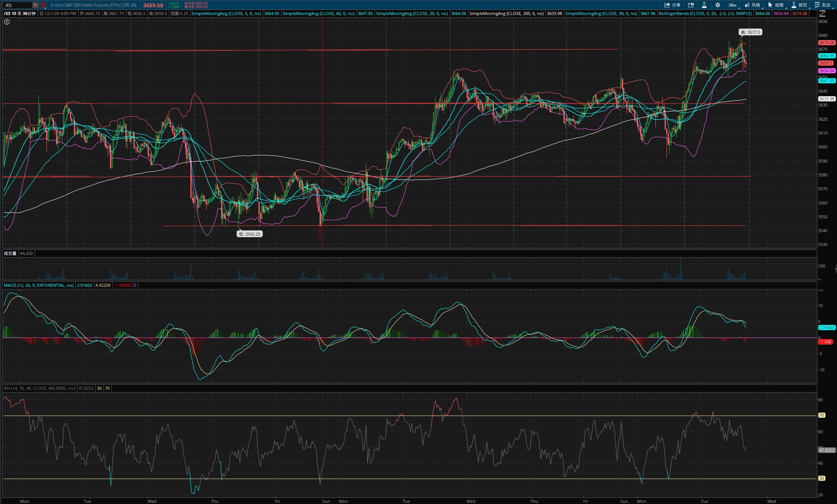
Task: Click the 低: 3542.25 low bubble
Action: pos(250,234)
